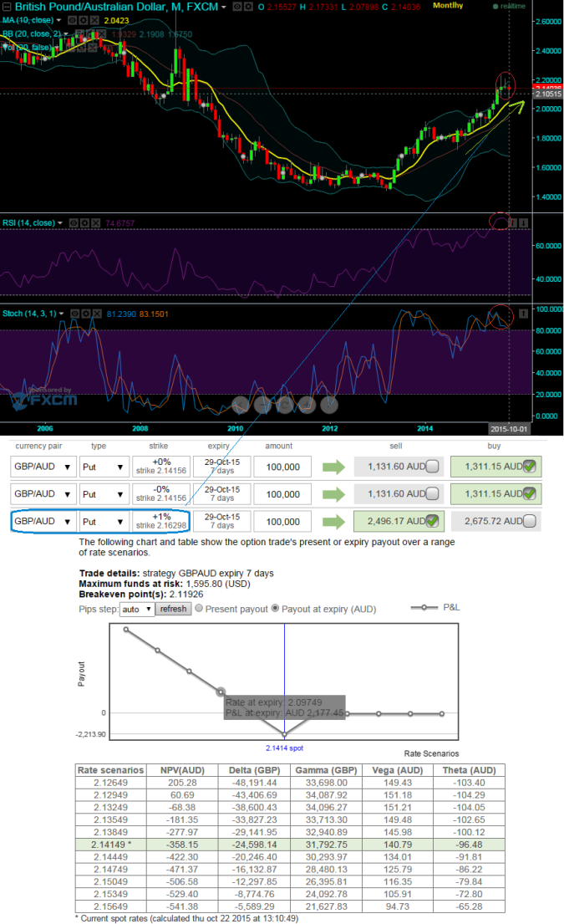Image resolution: width=564 pixels, height=924 pixels.
Task: Open RSI (14, close) settings gear
Action: pos(84,222)
